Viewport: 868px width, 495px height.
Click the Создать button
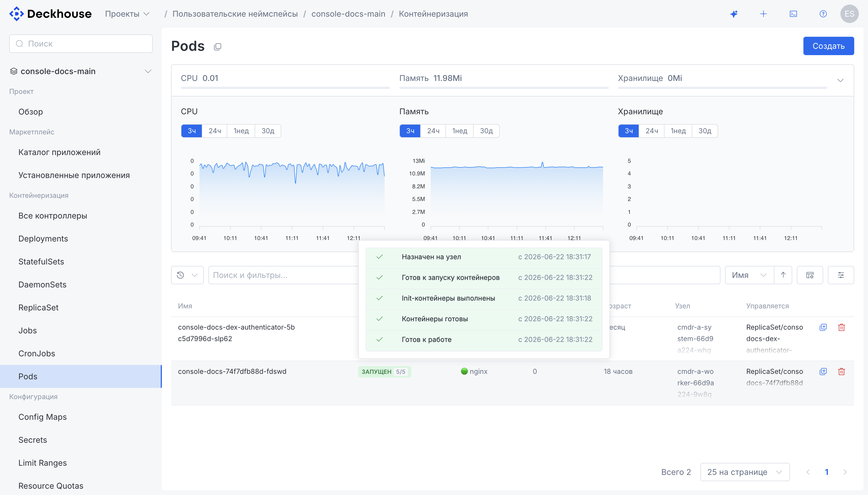[829, 46]
